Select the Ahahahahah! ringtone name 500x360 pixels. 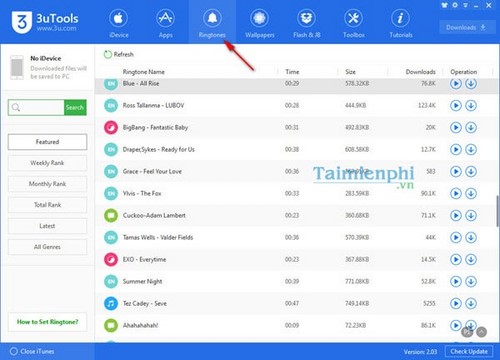(140, 326)
